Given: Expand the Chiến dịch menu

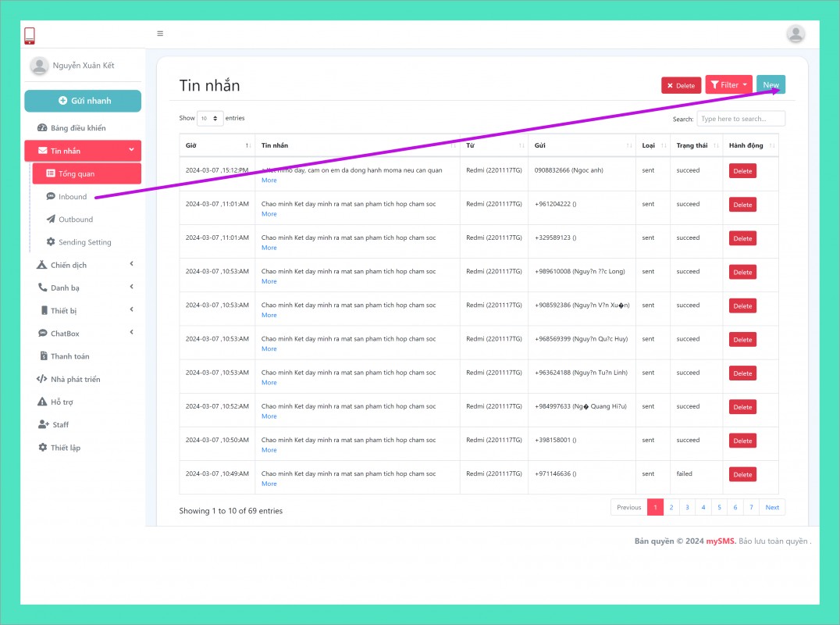Looking at the screenshot, I should tap(83, 265).
